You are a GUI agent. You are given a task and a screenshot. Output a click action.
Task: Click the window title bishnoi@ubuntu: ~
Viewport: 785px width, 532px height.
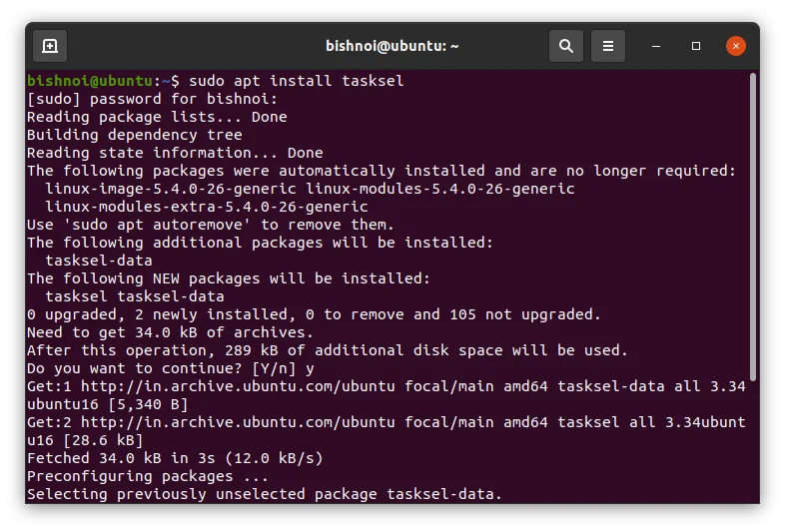pos(392,46)
